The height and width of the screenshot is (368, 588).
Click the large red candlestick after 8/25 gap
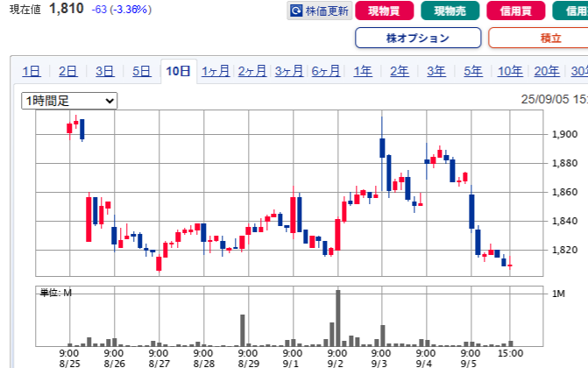[x=89, y=219]
